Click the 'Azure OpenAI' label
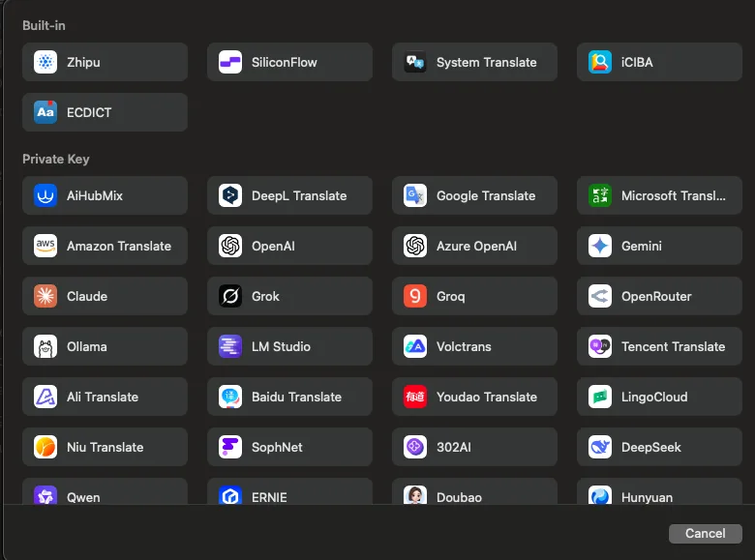Image resolution: width=755 pixels, height=560 pixels. coord(476,247)
